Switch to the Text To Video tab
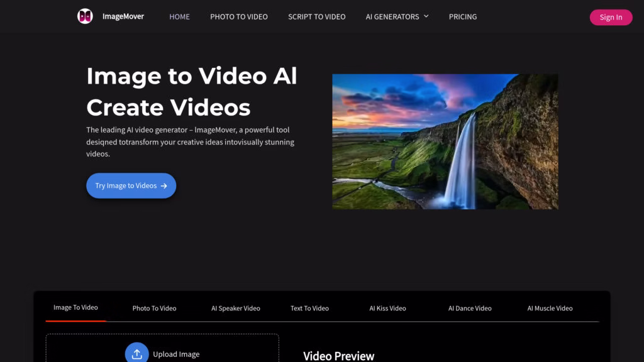 pyautogui.click(x=309, y=308)
